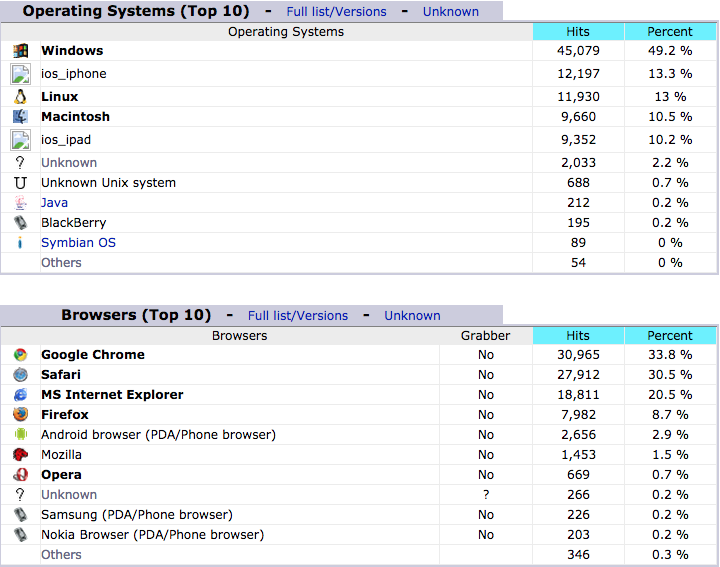This screenshot has width=720, height=567.
Task: Click the red Mozilla dinosaur icon
Action: pyautogui.click(x=20, y=455)
